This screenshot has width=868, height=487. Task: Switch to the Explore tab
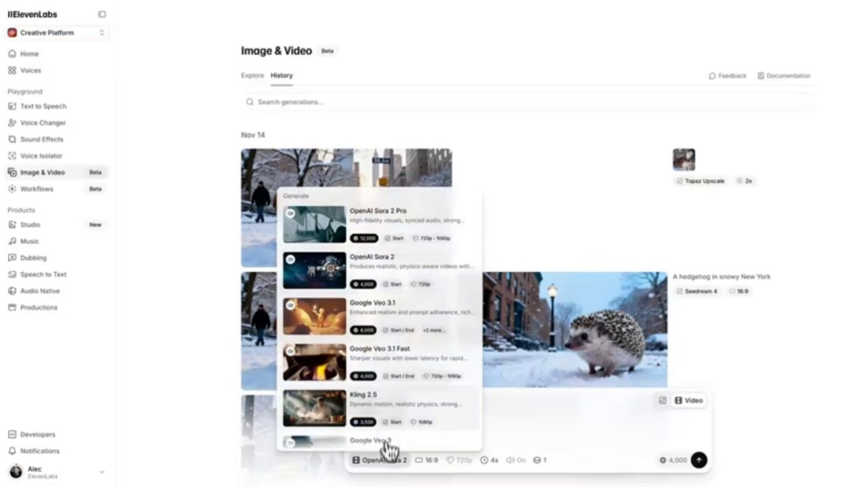point(252,75)
